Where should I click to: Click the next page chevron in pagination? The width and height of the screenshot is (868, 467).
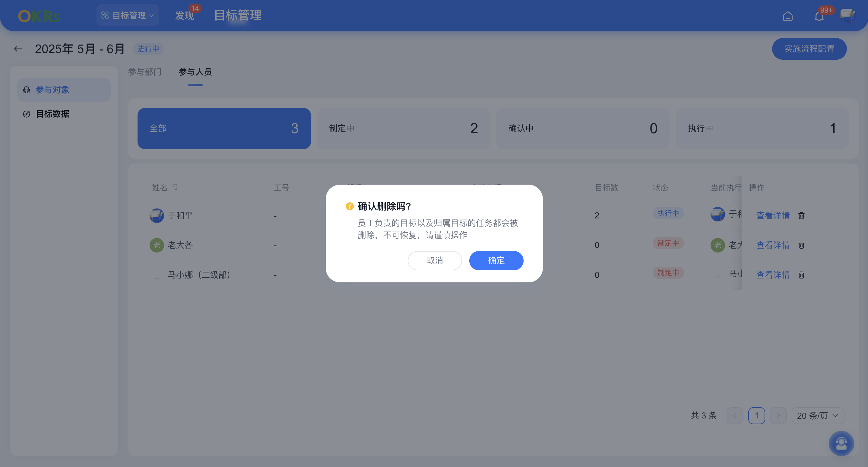pos(778,415)
